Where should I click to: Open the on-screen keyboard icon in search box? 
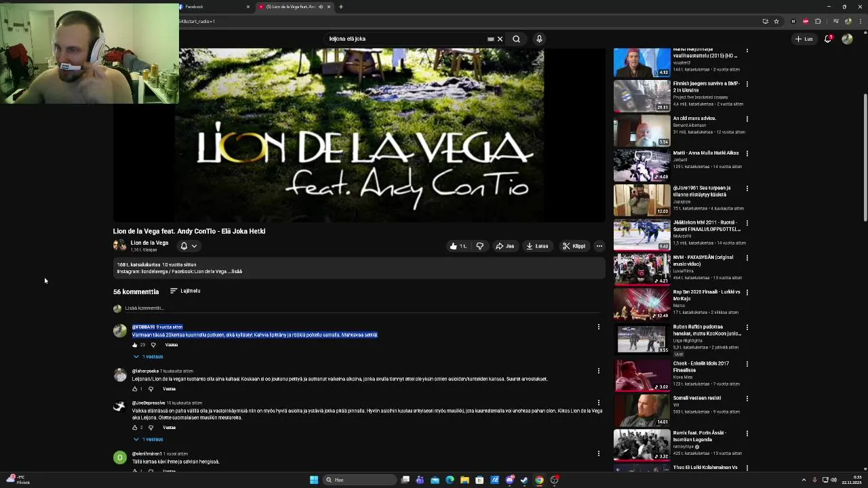tap(490, 39)
